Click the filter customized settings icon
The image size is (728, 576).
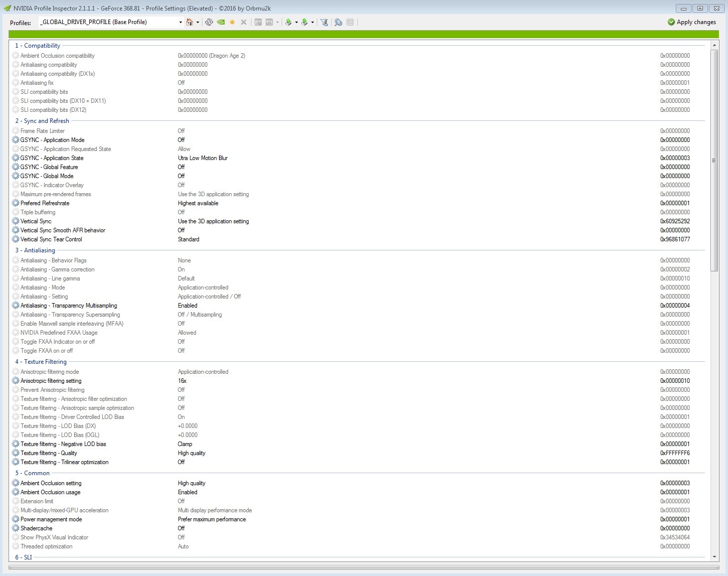[x=324, y=22]
